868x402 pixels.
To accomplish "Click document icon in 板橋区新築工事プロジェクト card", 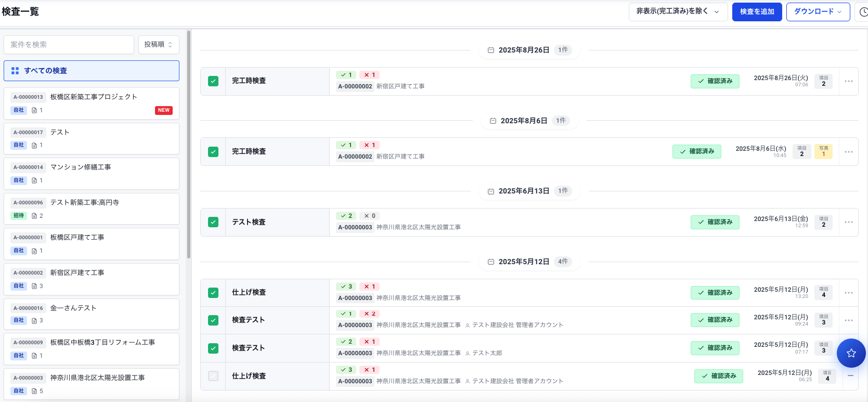I will click(x=34, y=110).
